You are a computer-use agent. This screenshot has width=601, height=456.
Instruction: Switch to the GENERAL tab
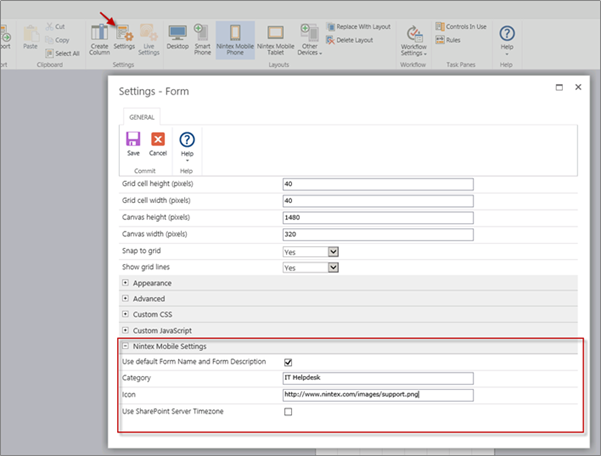141,116
